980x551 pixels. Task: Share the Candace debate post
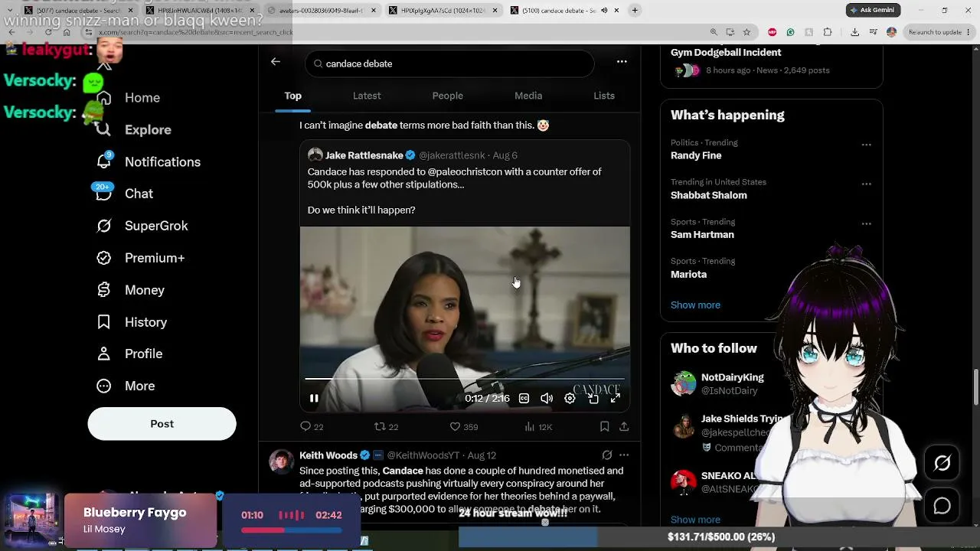click(624, 426)
